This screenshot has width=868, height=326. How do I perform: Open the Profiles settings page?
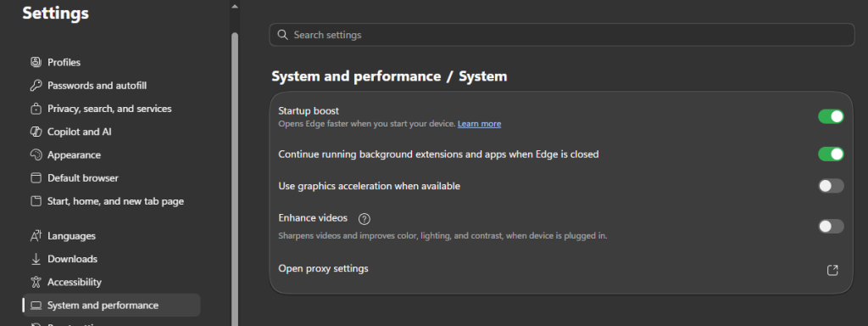tap(112, 62)
